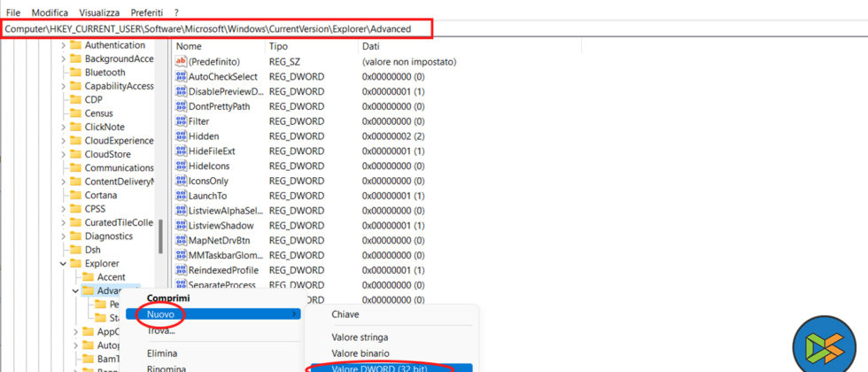Click the Diagnostics folder icon

(x=75, y=236)
